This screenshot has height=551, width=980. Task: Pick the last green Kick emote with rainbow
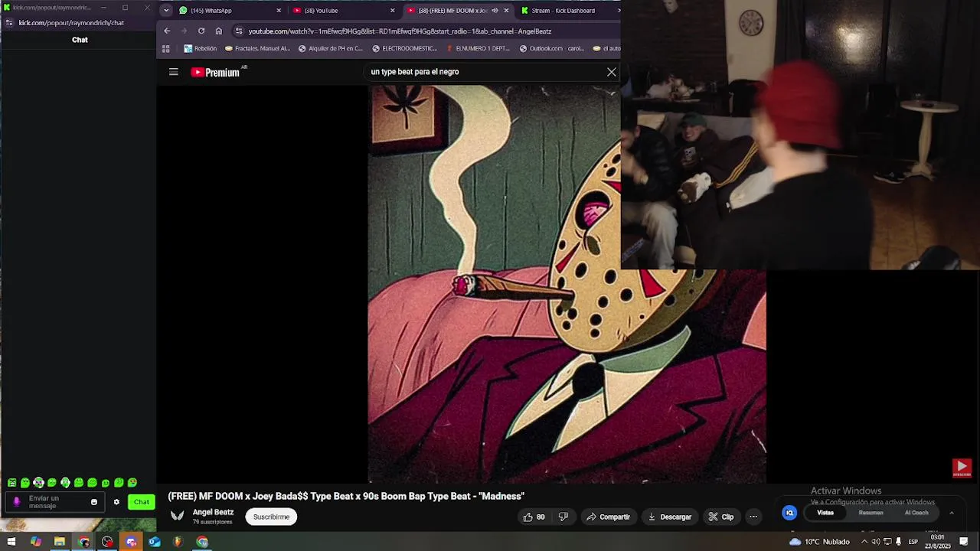(132, 483)
